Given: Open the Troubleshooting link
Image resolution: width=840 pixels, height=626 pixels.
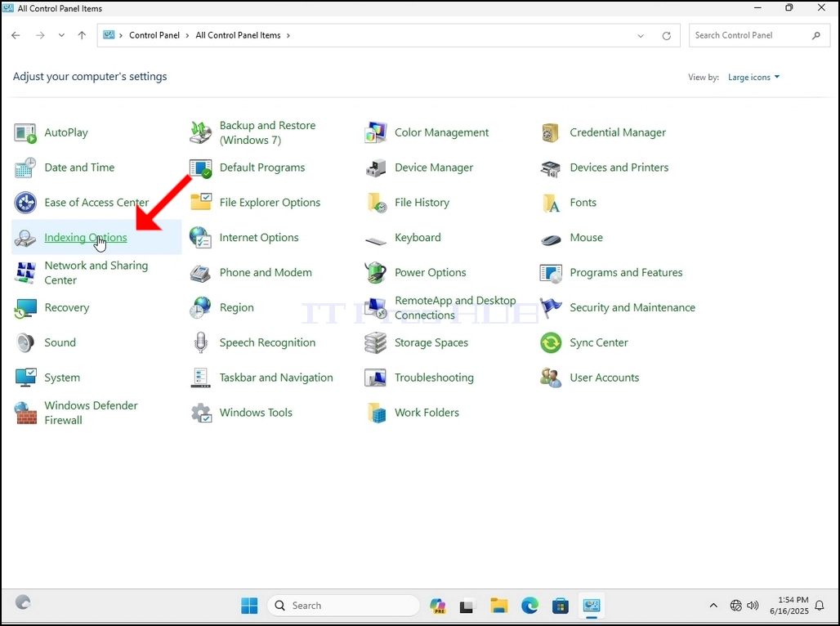Looking at the screenshot, I should tap(434, 378).
